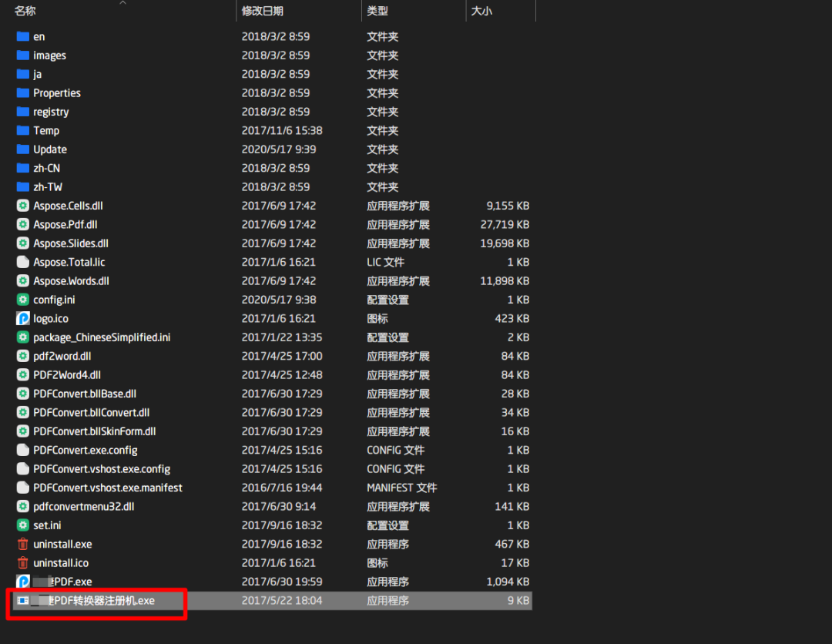Click the 2017/5/22 18:04 date cell

point(282,601)
